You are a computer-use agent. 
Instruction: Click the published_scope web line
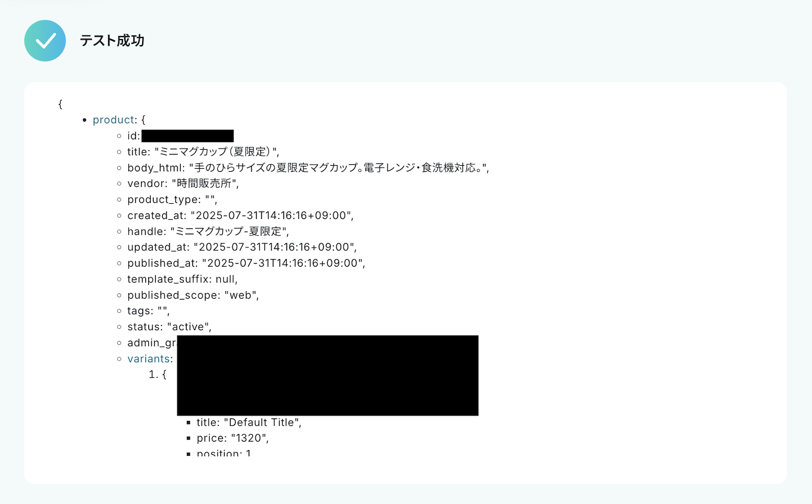193,295
